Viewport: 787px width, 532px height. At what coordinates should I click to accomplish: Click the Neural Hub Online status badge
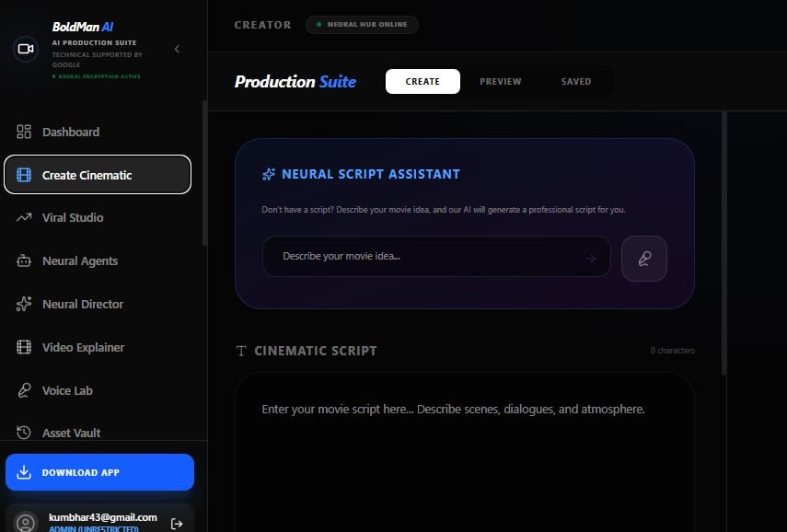pos(362,25)
